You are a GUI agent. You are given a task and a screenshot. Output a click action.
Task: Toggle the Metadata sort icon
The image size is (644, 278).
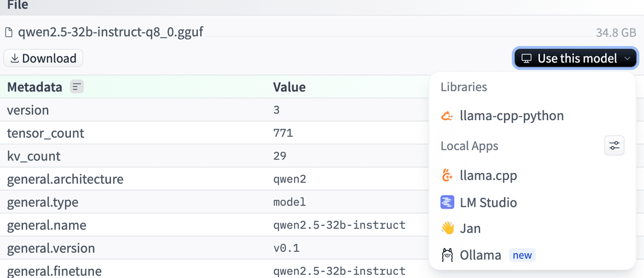[x=77, y=87]
